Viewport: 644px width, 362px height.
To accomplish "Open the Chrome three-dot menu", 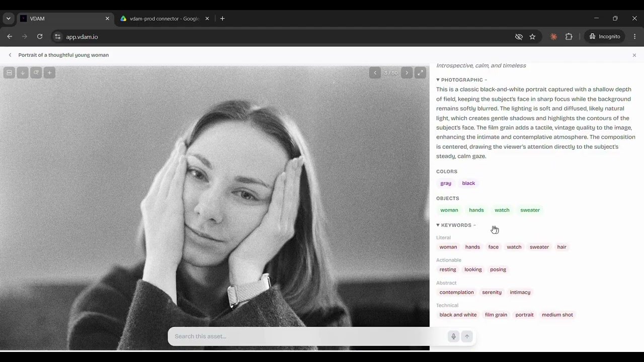I will (x=634, y=37).
